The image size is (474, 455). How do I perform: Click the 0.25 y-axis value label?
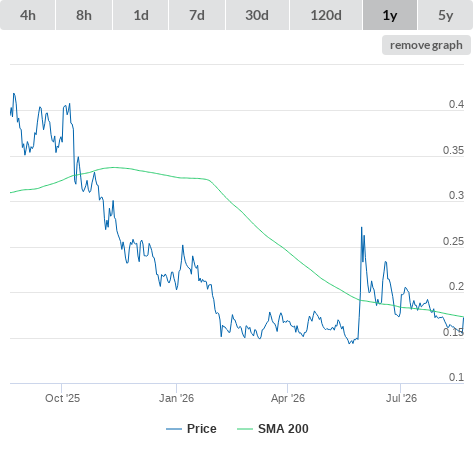(x=453, y=241)
